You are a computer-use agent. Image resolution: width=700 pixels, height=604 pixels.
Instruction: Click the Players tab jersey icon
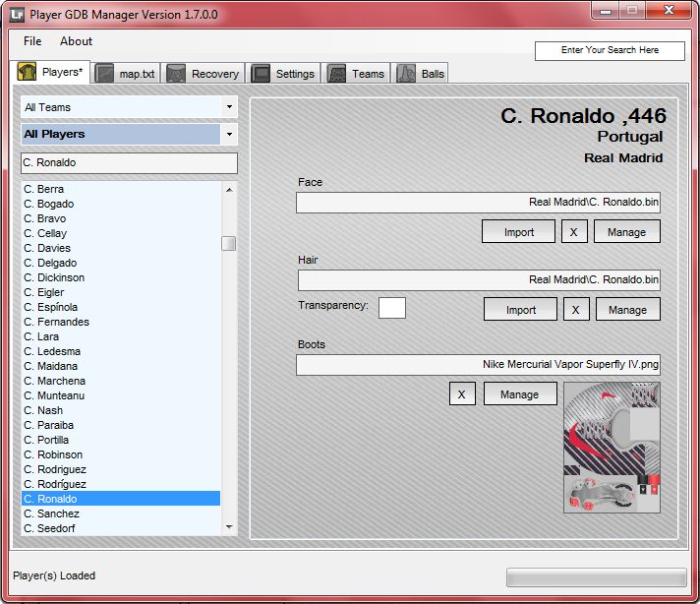pos(27,72)
